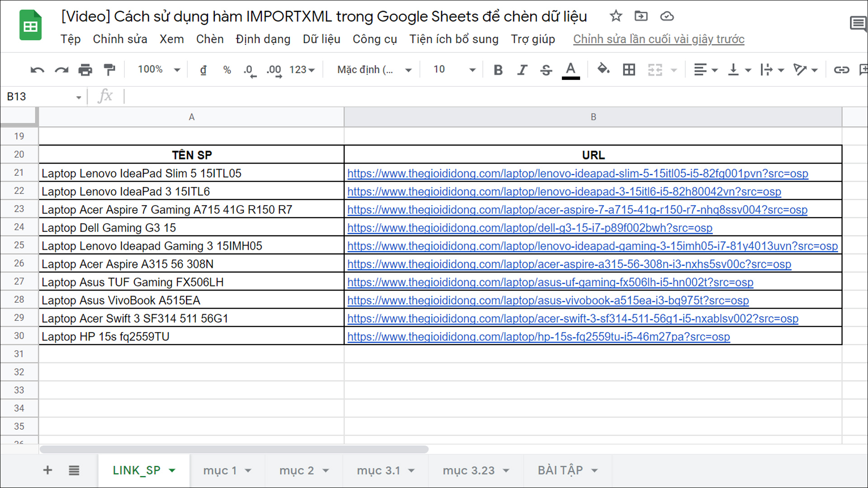Open the text color picker

coord(571,70)
